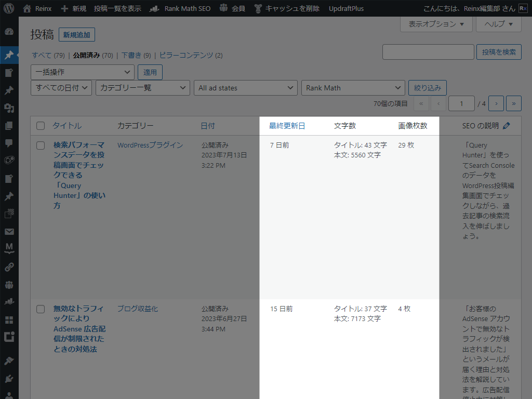Open the Comments sidebar icon
This screenshot has width=532, height=399.
click(x=9, y=143)
